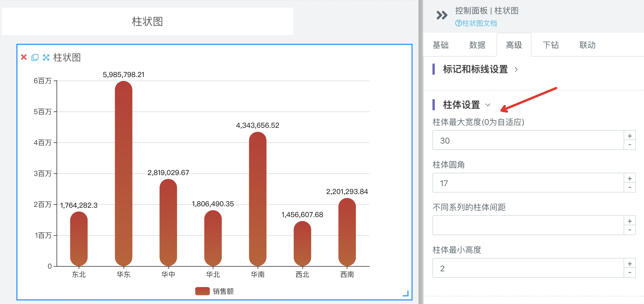The width and height of the screenshot is (644, 304).
Task: Click the 华中 bar in the chart
Action: [168, 223]
